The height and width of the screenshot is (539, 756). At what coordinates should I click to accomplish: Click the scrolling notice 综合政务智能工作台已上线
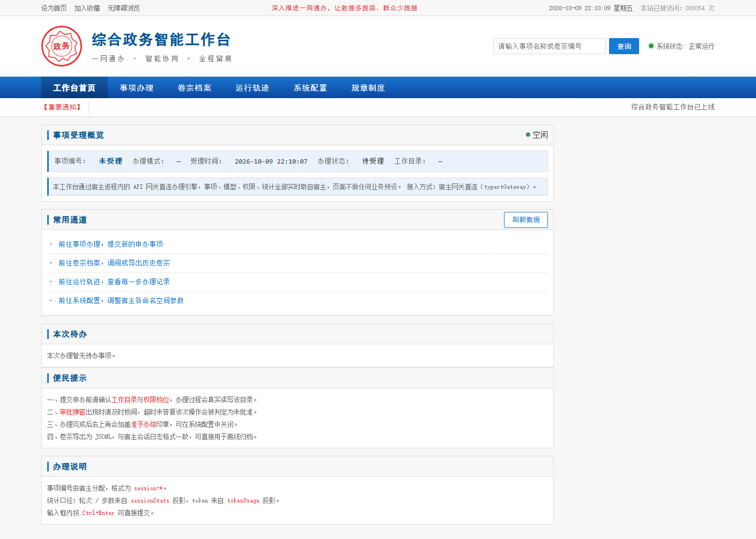[x=673, y=107]
